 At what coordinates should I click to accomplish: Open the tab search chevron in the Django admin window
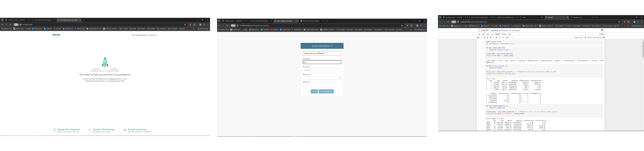click(219, 21)
